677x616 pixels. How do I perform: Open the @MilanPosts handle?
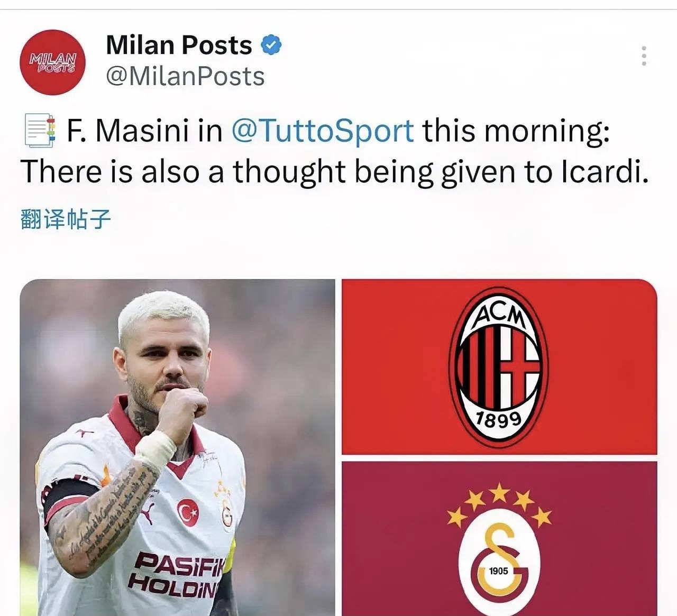coord(185,76)
